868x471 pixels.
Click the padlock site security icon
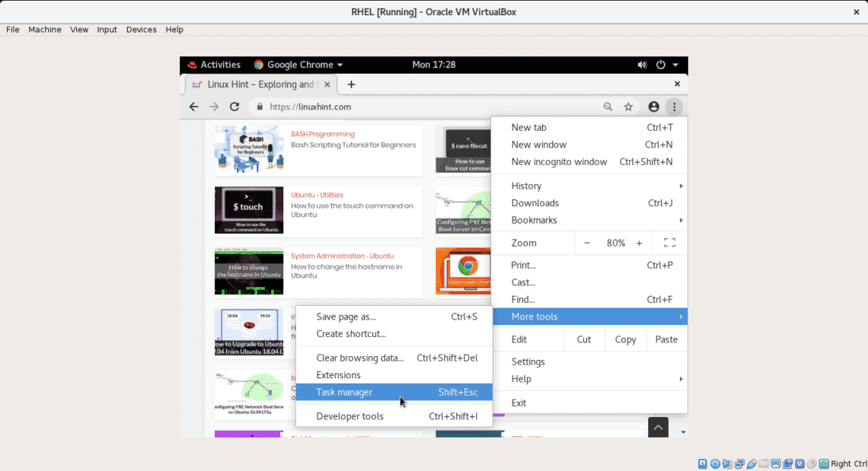[x=260, y=107]
